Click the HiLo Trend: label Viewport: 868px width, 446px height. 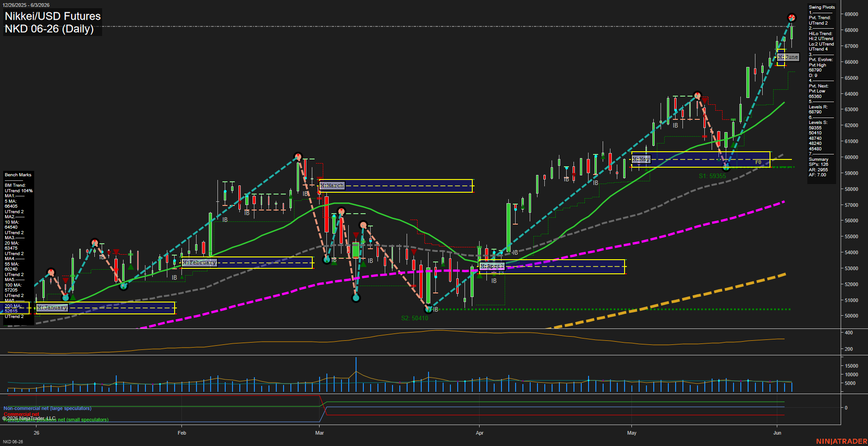coord(821,34)
